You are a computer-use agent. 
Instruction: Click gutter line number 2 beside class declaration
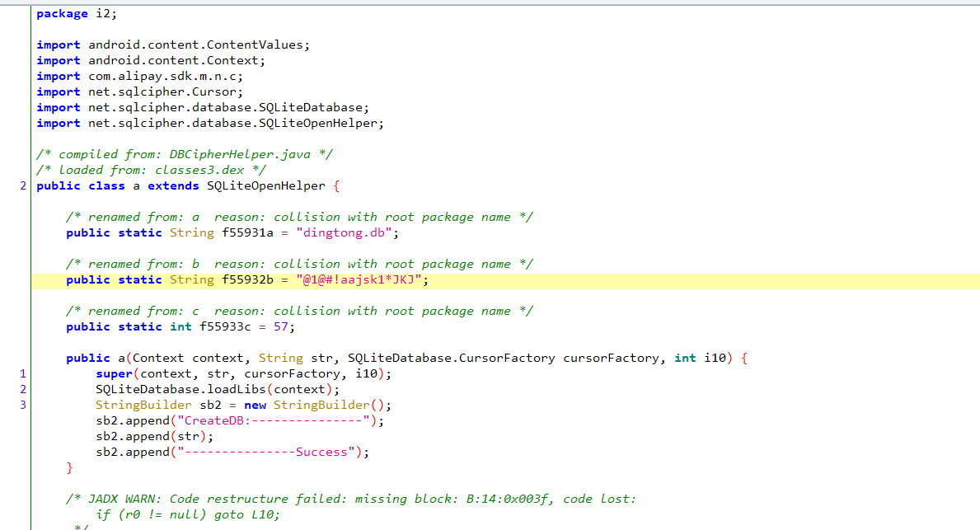coord(23,185)
